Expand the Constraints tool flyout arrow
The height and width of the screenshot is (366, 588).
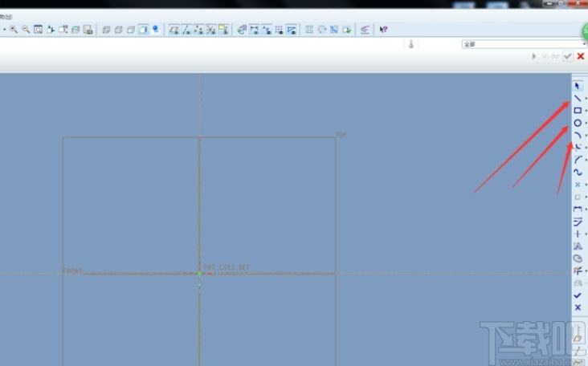(x=586, y=234)
